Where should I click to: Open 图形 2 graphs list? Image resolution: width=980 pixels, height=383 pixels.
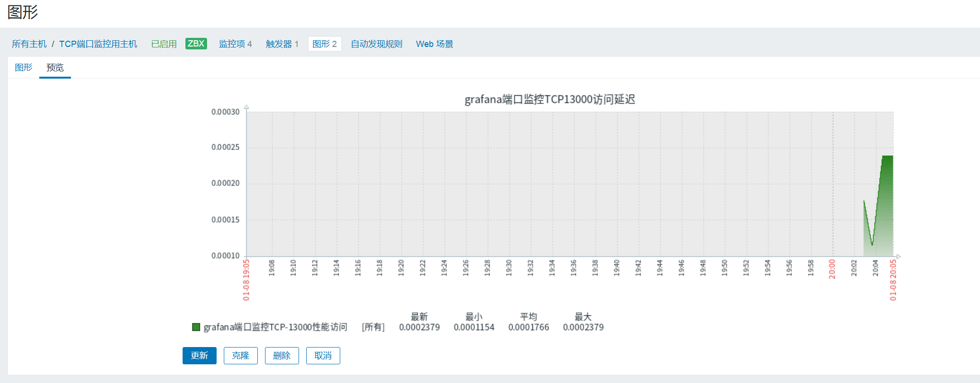(324, 44)
